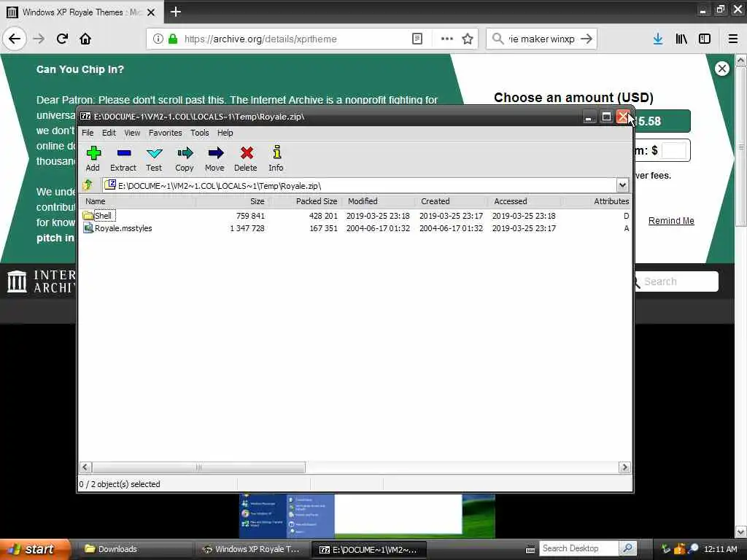Open Firefox downloads arrow

pos(658,39)
